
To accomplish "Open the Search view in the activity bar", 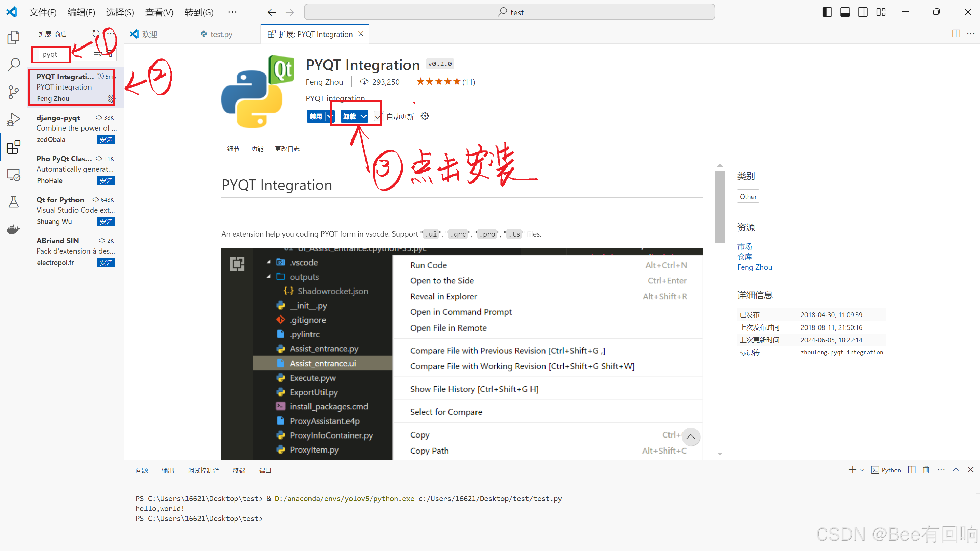I will coord(14,65).
